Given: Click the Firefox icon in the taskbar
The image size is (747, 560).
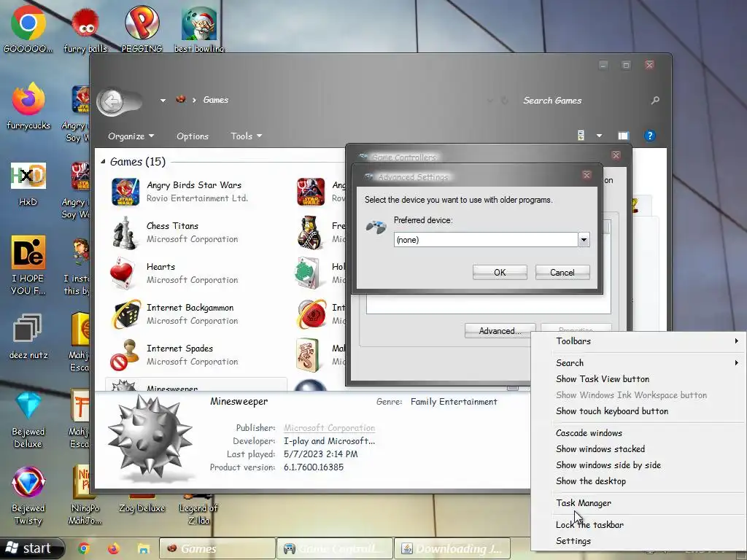Looking at the screenshot, I should pos(113,548).
